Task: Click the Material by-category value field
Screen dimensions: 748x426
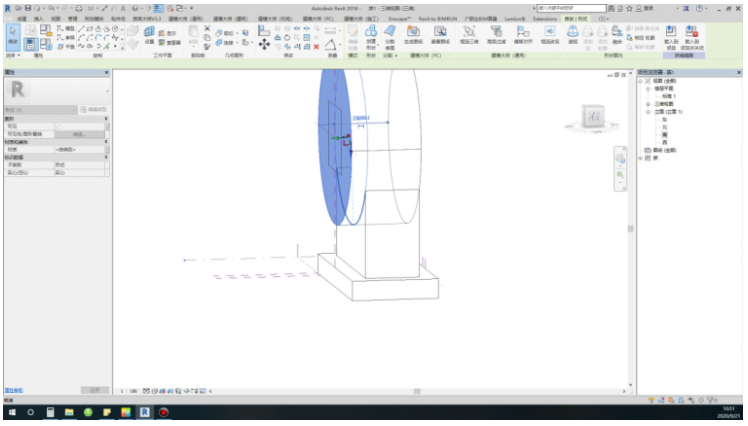Action: (79, 149)
